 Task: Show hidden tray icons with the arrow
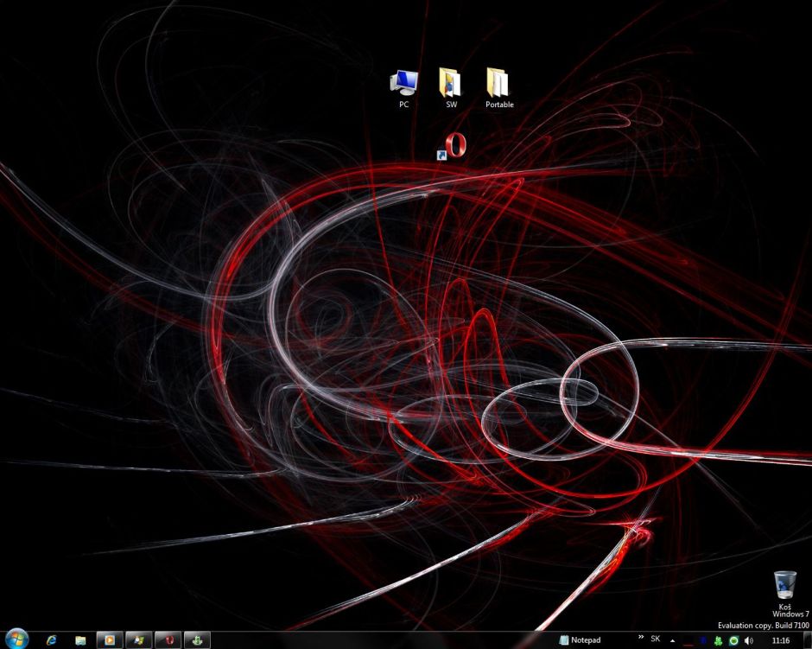coord(672,640)
